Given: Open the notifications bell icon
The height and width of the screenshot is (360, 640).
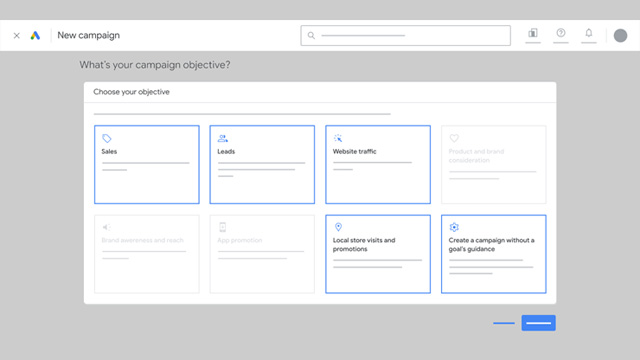Looking at the screenshot, I should (589, 33).
